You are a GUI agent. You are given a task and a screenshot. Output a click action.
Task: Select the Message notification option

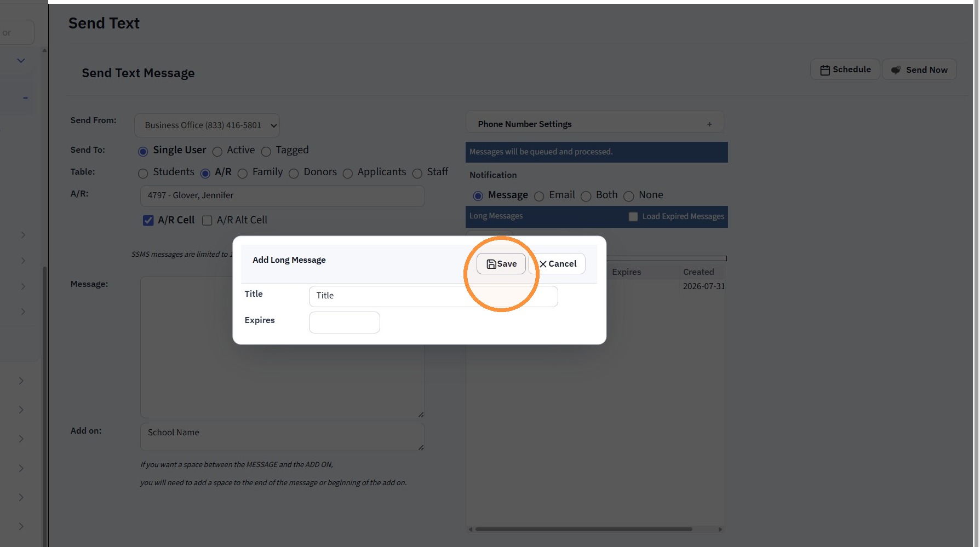[478, 196]
